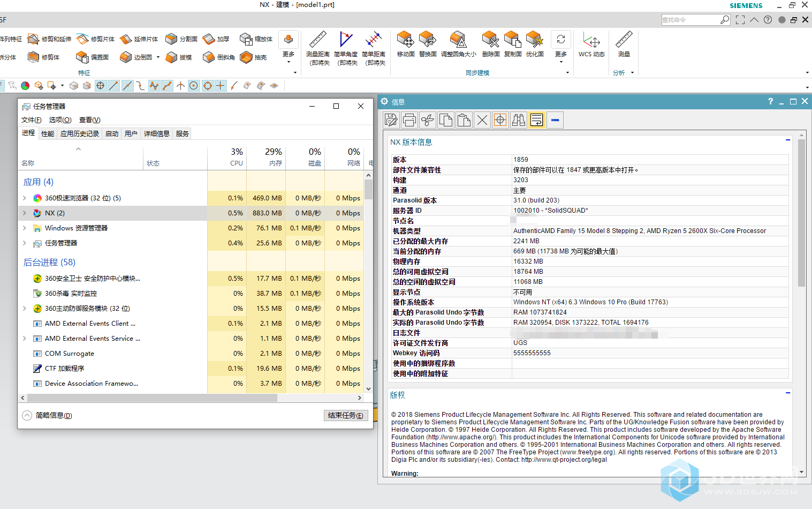Open the 查看(V) menu in Task Manager

[89, 120]
